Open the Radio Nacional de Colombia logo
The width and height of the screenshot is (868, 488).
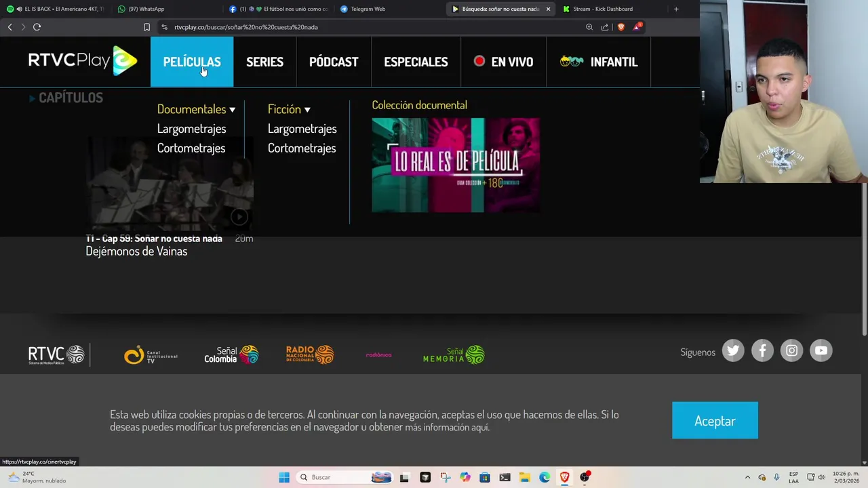tap(310, 354)
